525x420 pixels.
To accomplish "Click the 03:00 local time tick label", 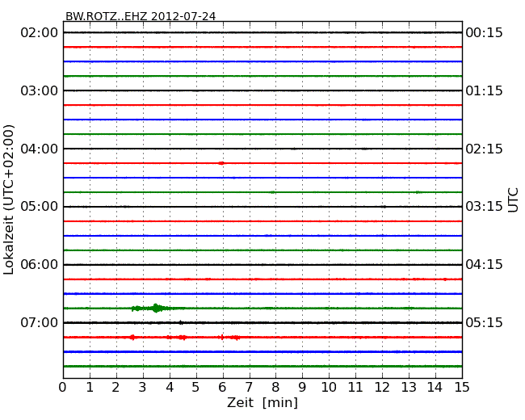I will coord(40,90).
